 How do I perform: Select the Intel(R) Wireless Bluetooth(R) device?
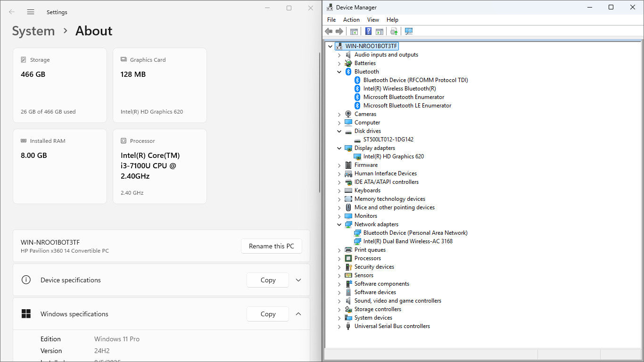pyautogui.click(x=399, y=89)
